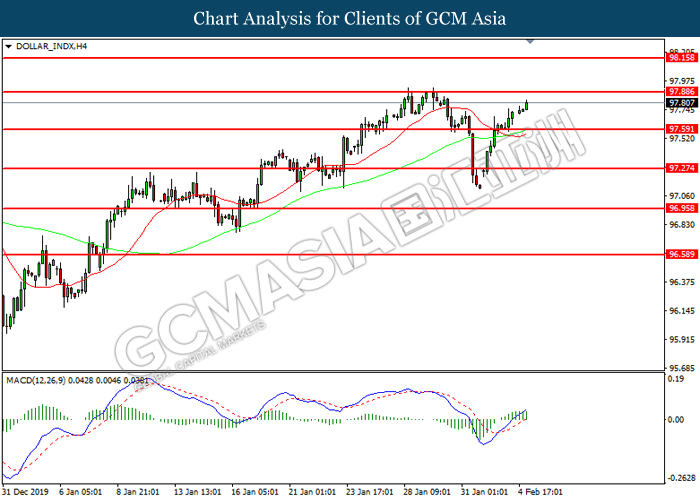Click the 96.375 price scale value
This screenshot has width=700, height=500.
[x=682, y=282]
